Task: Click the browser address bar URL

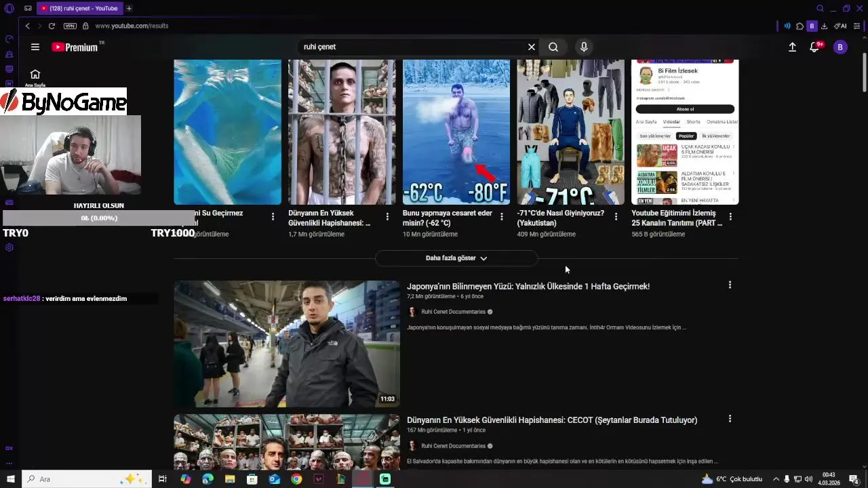Action: tap(132, 26)
